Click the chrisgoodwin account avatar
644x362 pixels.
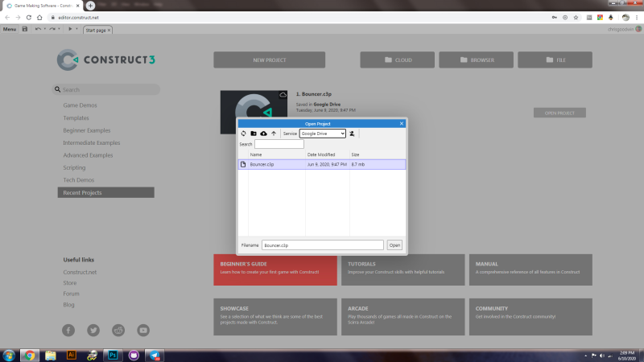coord(638,29)
